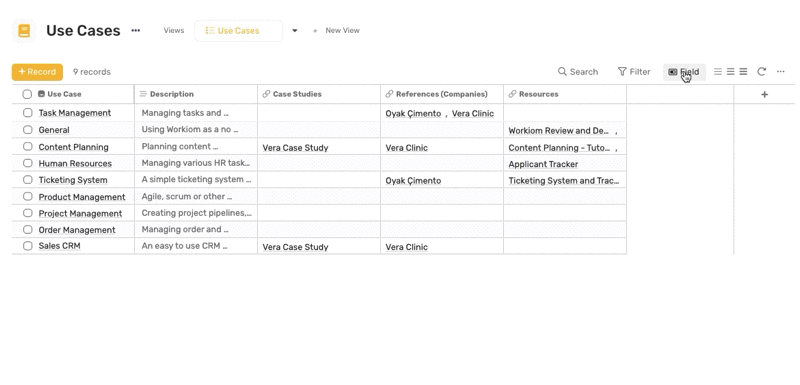Viewport: 800px width, 385px height.
Task: Click the Resources column header
Action: (x=565, y=94)
